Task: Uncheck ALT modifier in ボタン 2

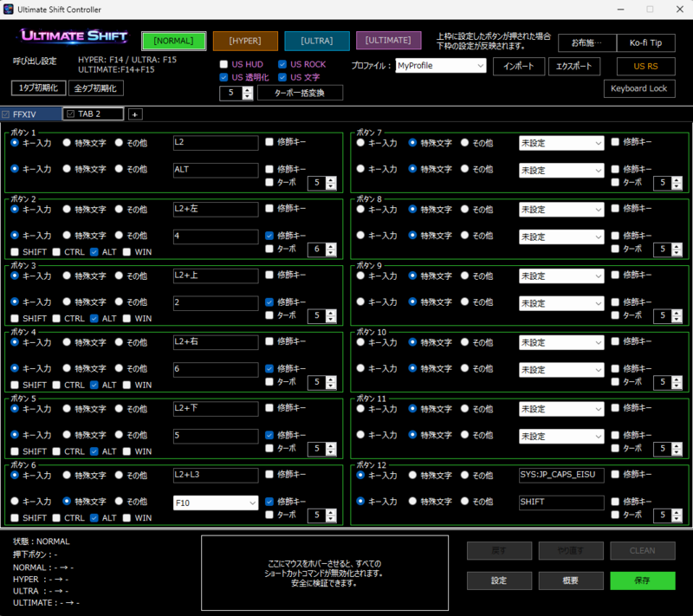Action: click(94, 252)
